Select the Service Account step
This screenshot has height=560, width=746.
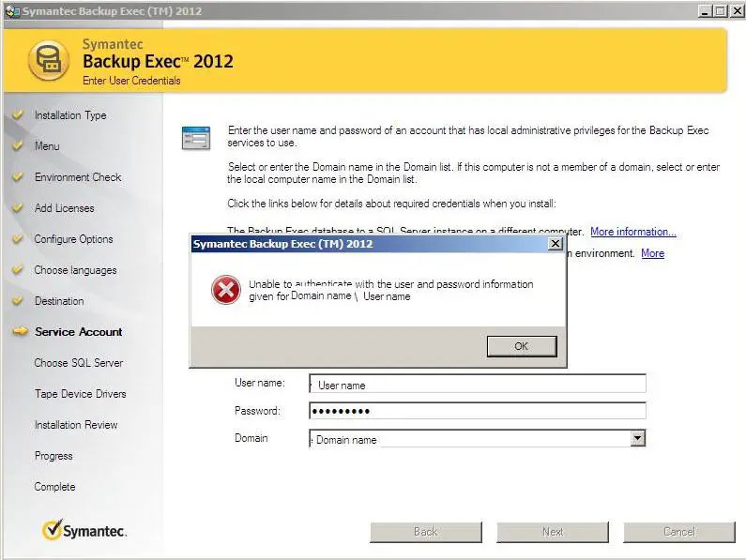(79, 332)
